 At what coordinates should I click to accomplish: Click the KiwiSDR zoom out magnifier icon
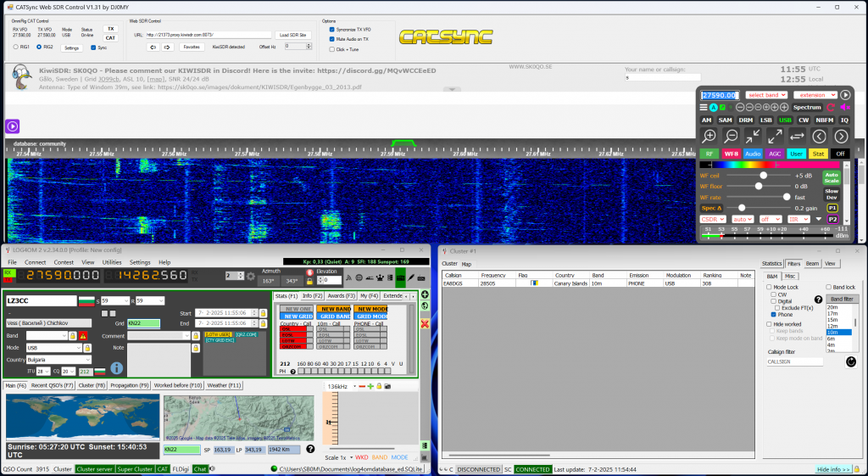732,136
